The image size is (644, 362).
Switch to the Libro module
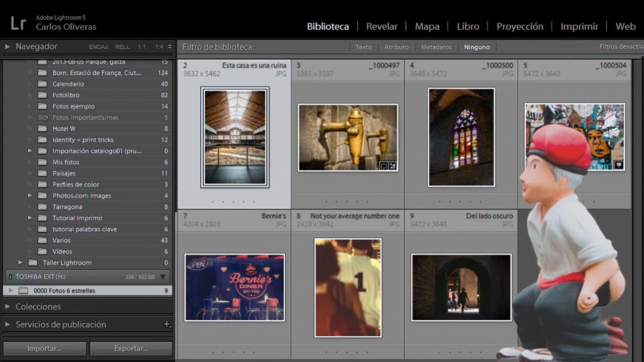(x=468, y=27)
